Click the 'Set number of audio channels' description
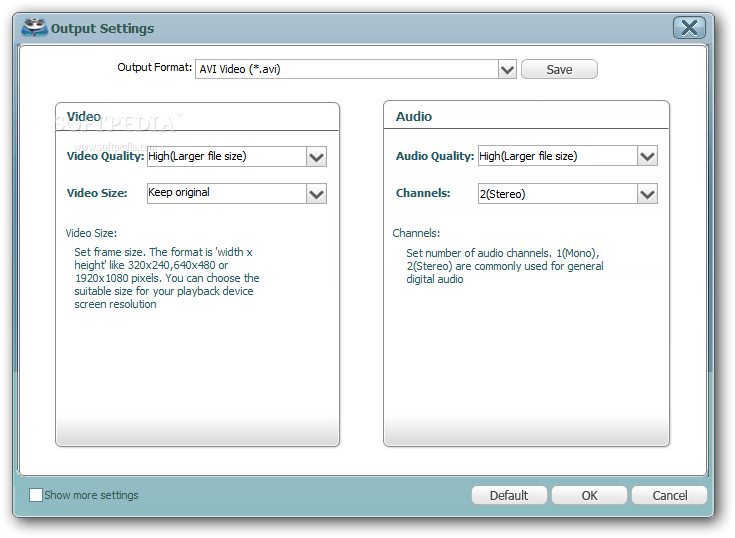735x538 pixels. click(505, 266)
